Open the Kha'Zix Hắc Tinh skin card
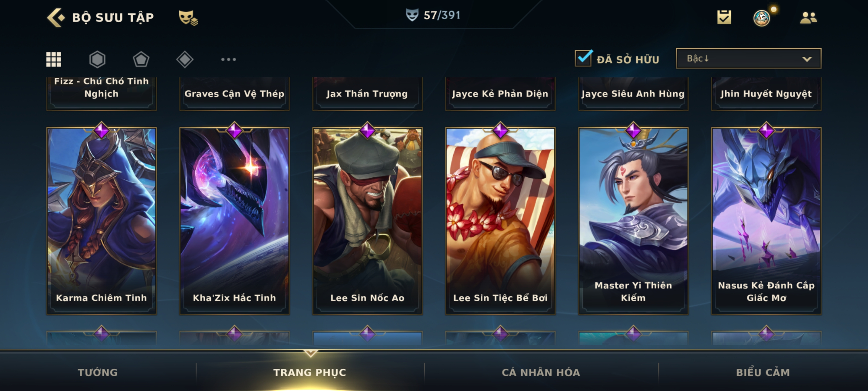 click(234, 221)
